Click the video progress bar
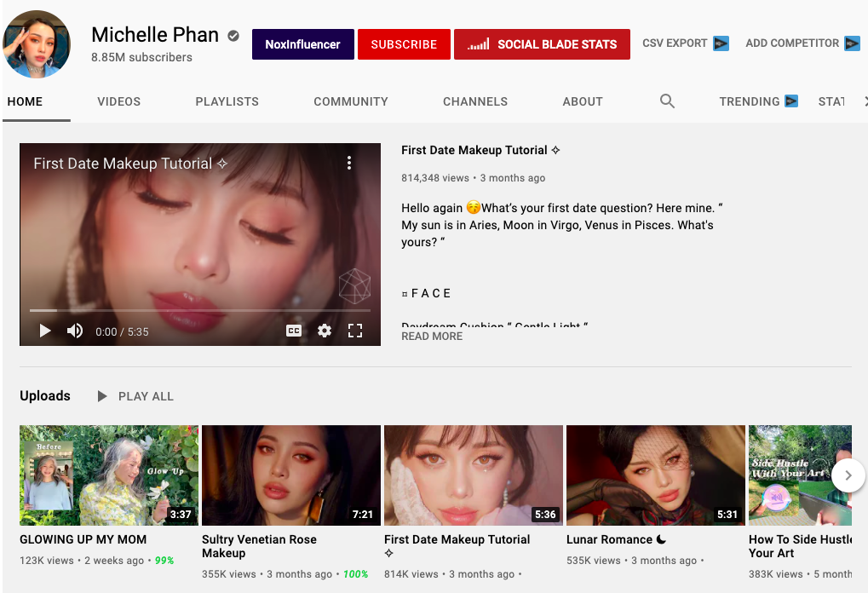Image resolution: width=868 pixels, height=593 pixels. pyautogui.click(x=200, y=310)
